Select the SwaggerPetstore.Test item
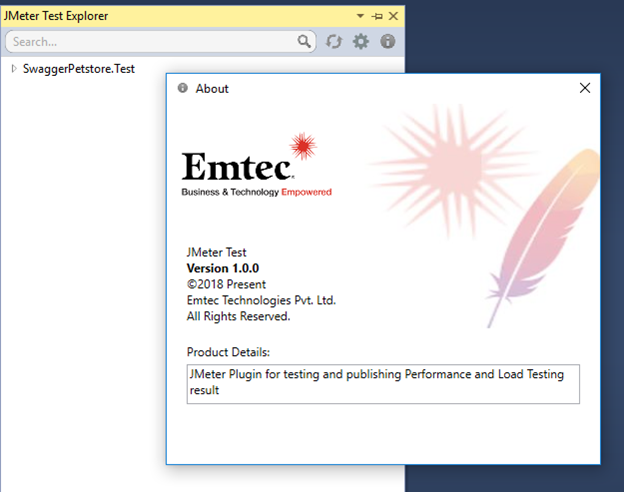This screenshot has width=624, height=492. (79, 69)
